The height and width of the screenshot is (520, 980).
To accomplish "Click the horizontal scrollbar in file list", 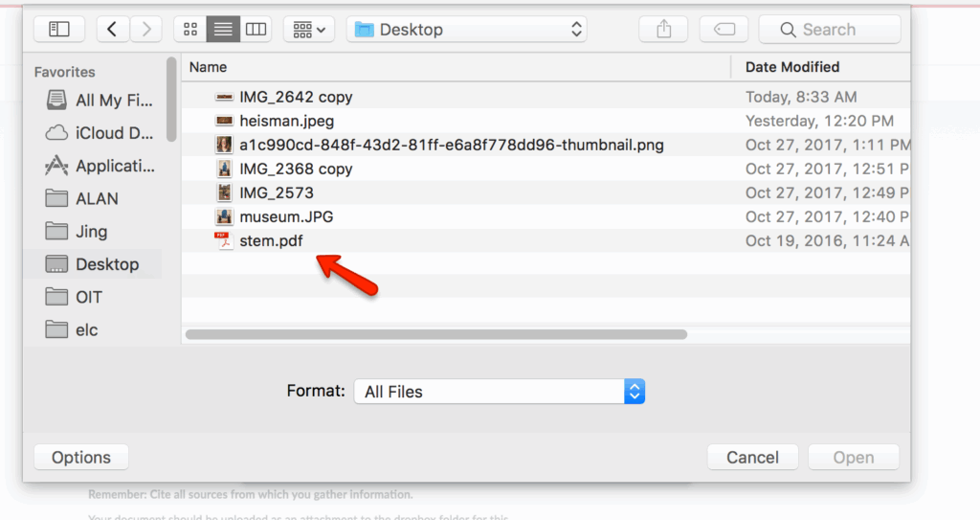I will (x=435, y=334).
